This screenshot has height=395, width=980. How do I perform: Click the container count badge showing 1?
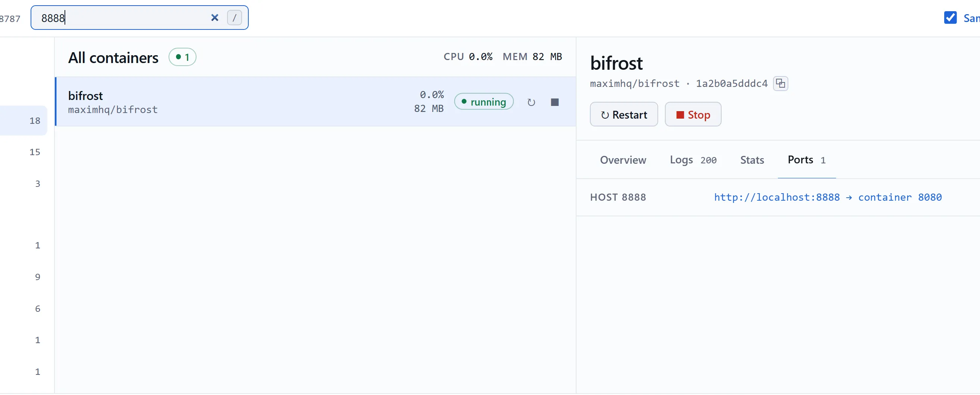[182, 57]
